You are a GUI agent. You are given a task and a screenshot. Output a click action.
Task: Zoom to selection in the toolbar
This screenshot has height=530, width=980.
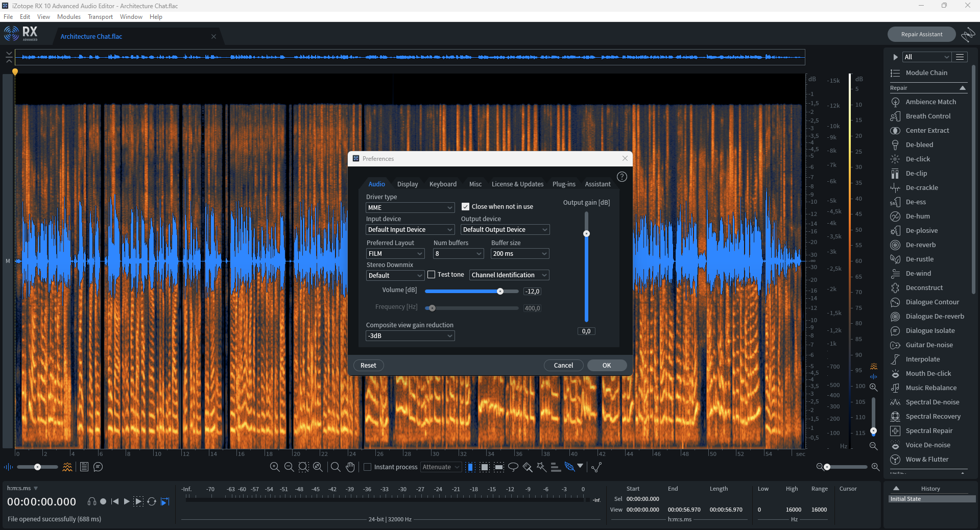click(x=303, y=467)
